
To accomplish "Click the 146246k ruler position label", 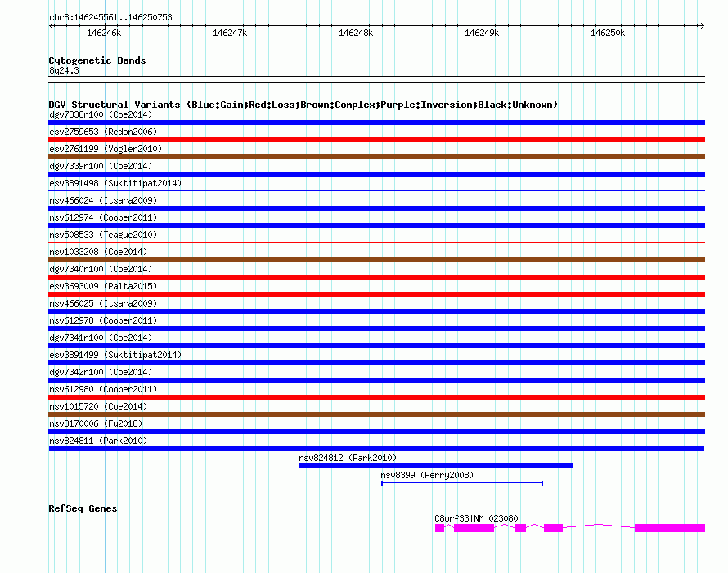I will 104,33.
